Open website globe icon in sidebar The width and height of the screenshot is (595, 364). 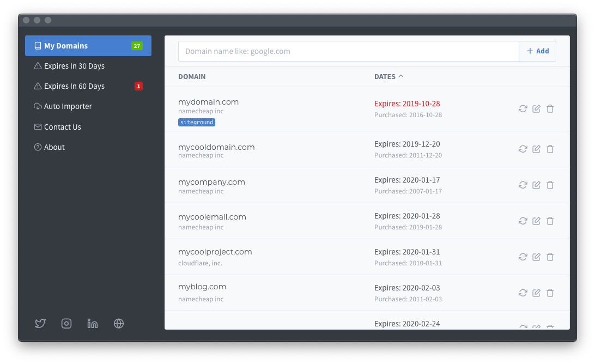tap(119, 323)
